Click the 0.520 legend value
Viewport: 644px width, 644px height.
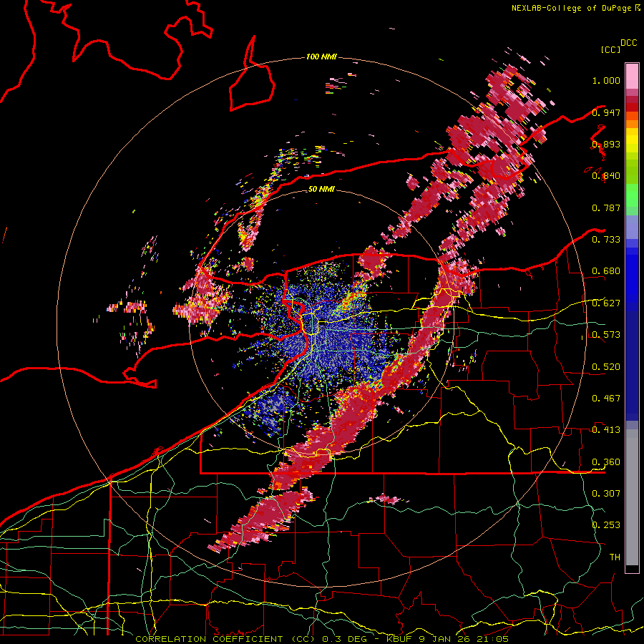click(x=606, y=367)
